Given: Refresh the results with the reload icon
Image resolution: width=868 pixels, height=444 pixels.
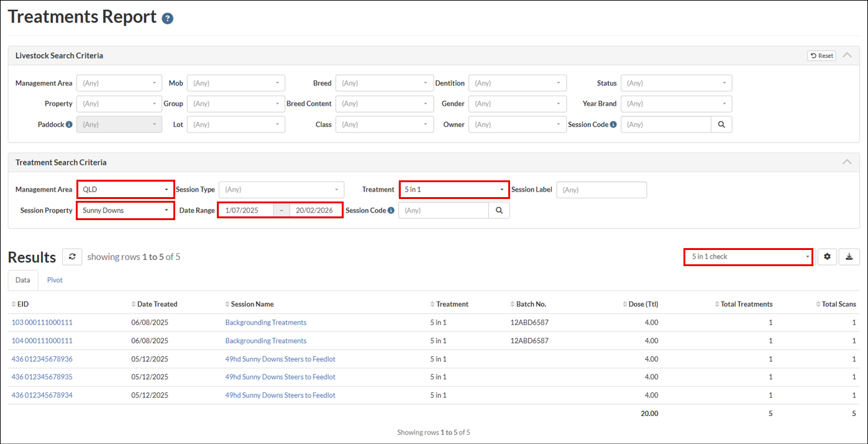Looking at the screenshot, I should 72,257.
